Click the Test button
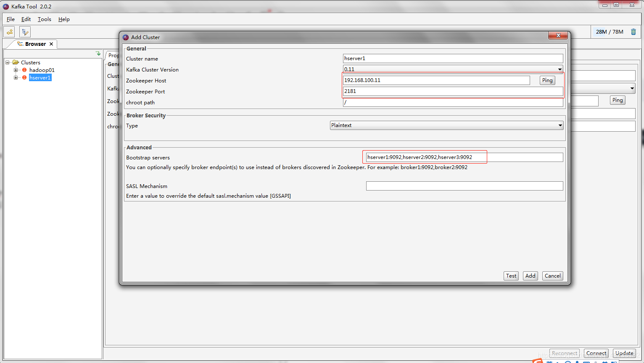This screenshot has height=363, width=644. pyautogui.click(x=511, y=276)
